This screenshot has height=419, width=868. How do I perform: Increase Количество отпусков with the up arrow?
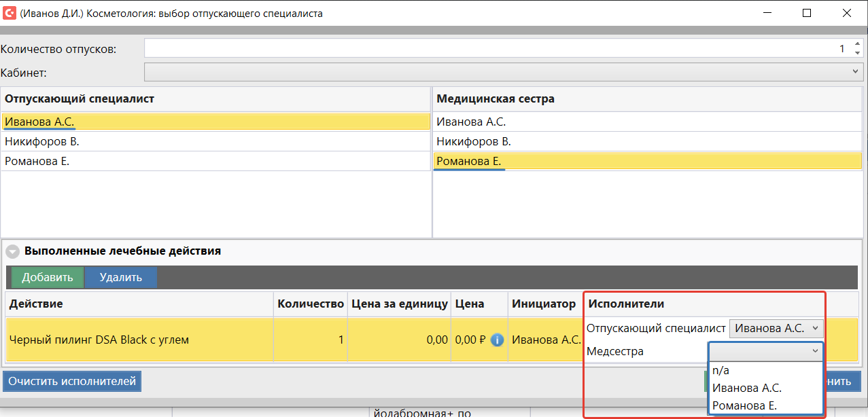[x=857, y=44]
